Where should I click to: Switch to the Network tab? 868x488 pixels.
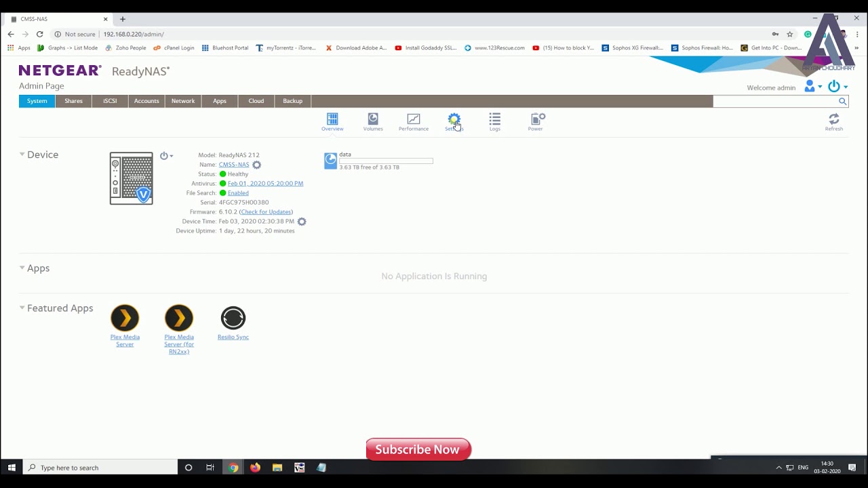click(x=183, y=101)
